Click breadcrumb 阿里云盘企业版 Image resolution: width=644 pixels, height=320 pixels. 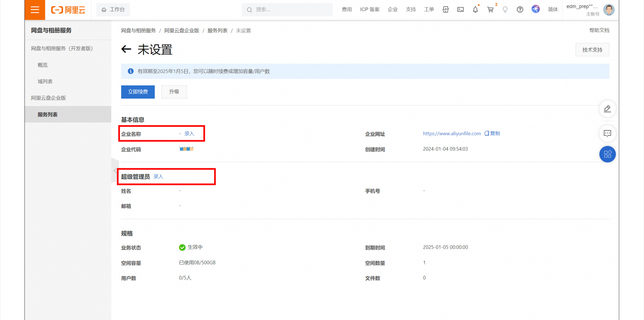tap(182, 30)
